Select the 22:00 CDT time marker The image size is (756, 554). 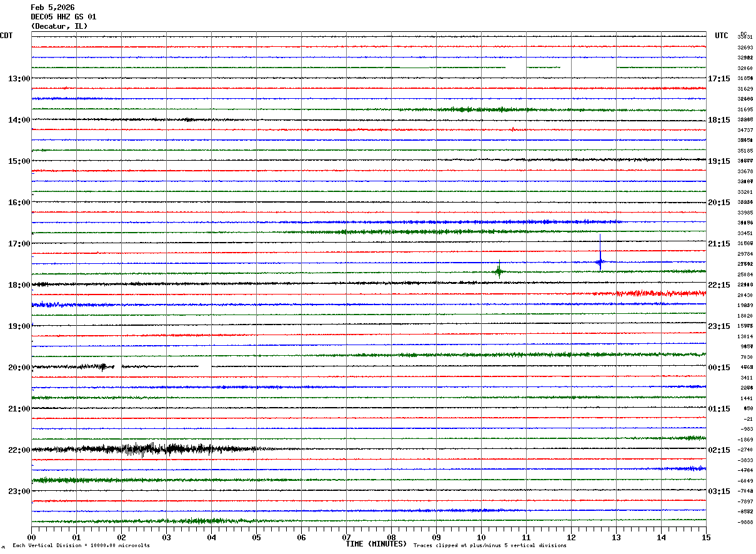coord(19,450)
